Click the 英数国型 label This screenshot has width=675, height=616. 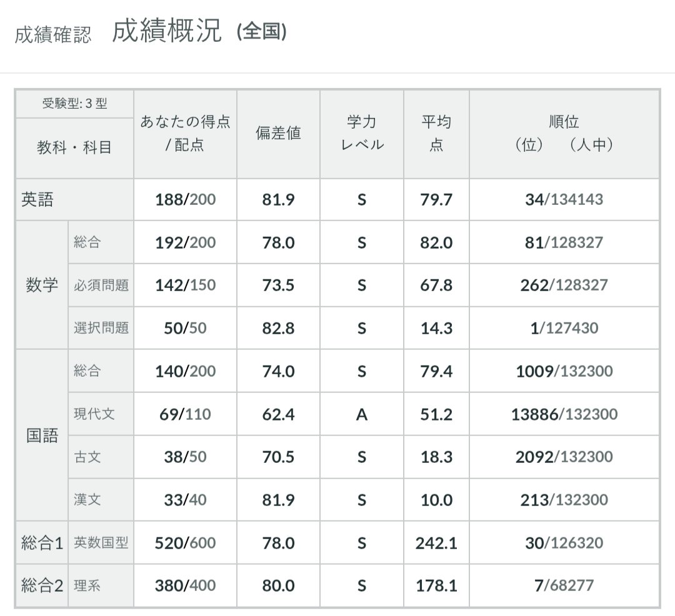coord(101,543)
